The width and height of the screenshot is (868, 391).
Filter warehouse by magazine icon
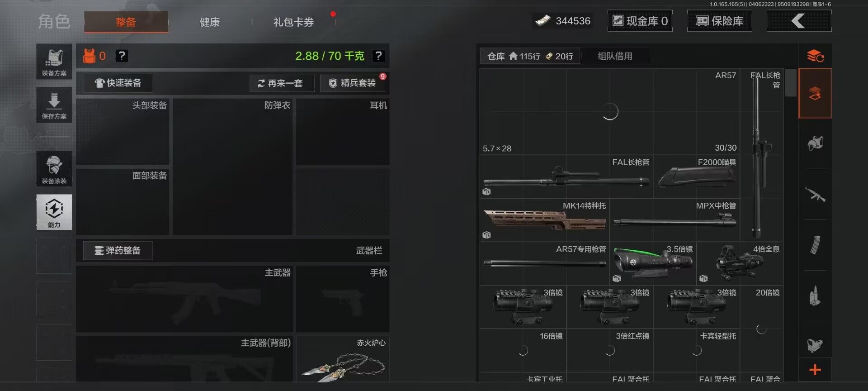815,245
